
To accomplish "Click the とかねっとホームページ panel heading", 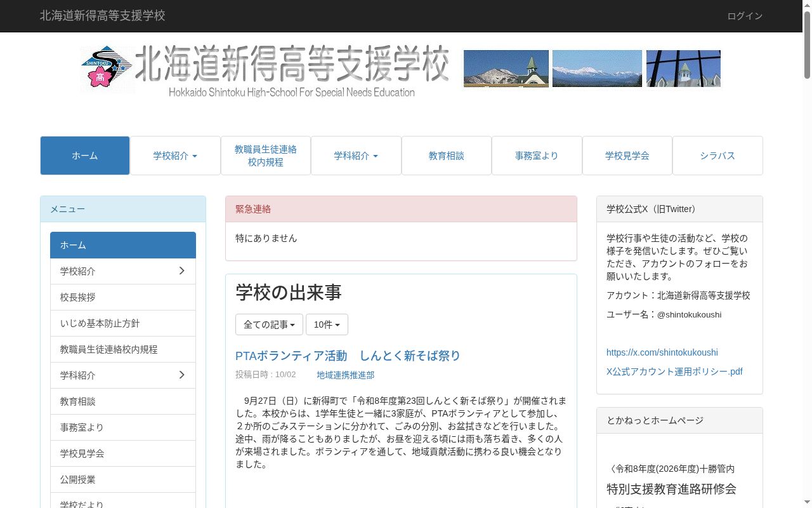I will 679,420.
